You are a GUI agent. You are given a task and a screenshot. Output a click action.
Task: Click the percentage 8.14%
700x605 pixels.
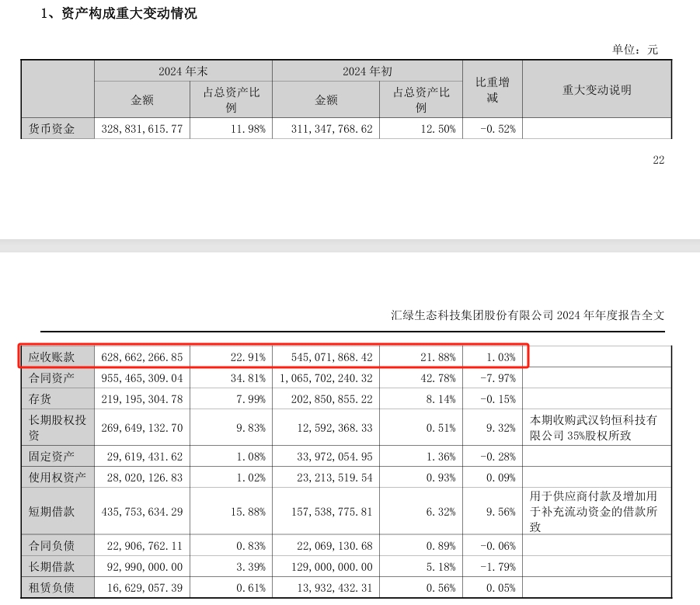pos(441,399)
